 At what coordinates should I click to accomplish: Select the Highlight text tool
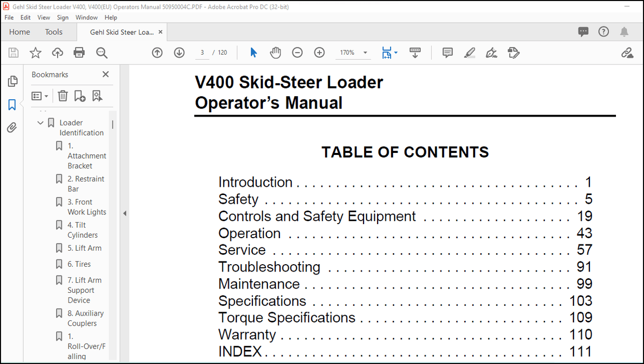coord(469,53)
